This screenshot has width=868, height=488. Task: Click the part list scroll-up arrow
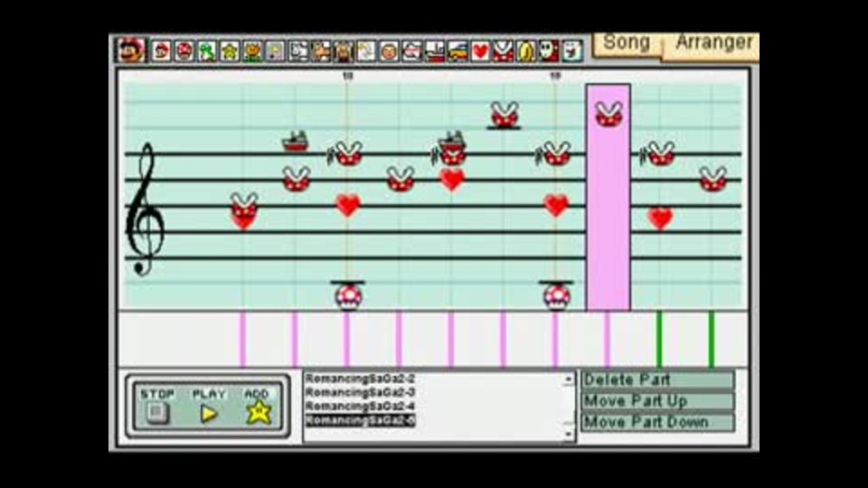tap(569, 379)
